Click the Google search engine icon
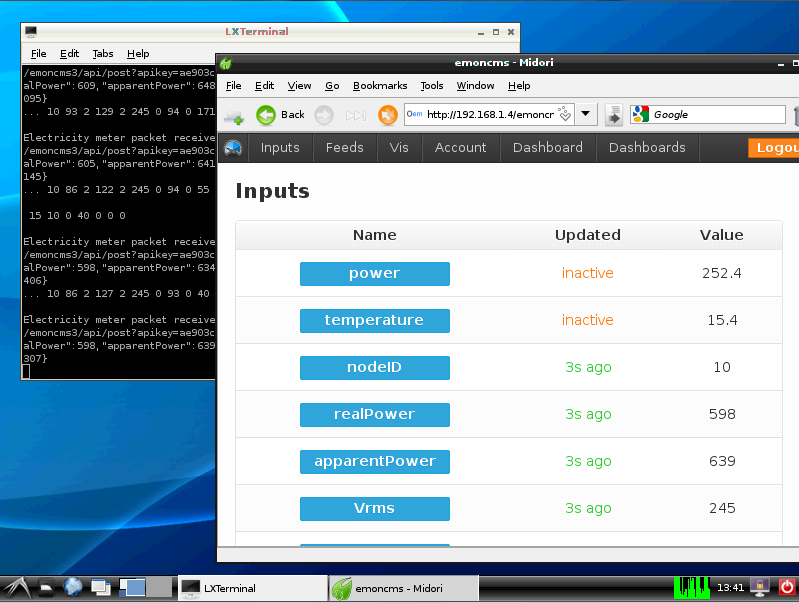 (x=641, y=114)
